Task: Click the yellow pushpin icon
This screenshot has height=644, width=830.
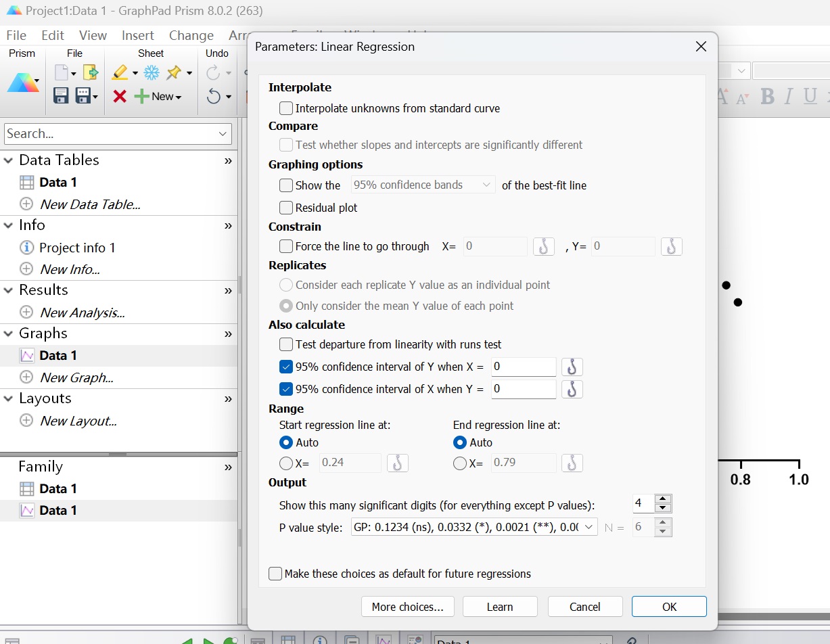Action: (174, 72)
